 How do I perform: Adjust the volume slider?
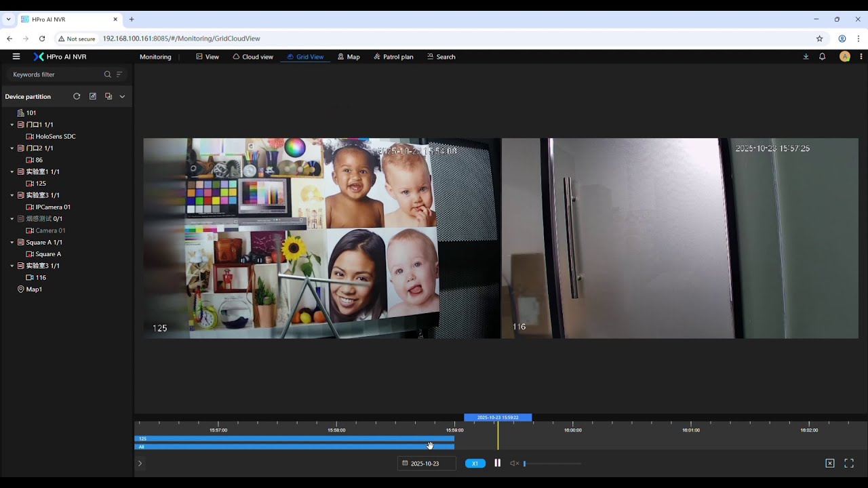pyautogui.click(x=552, y=464)
